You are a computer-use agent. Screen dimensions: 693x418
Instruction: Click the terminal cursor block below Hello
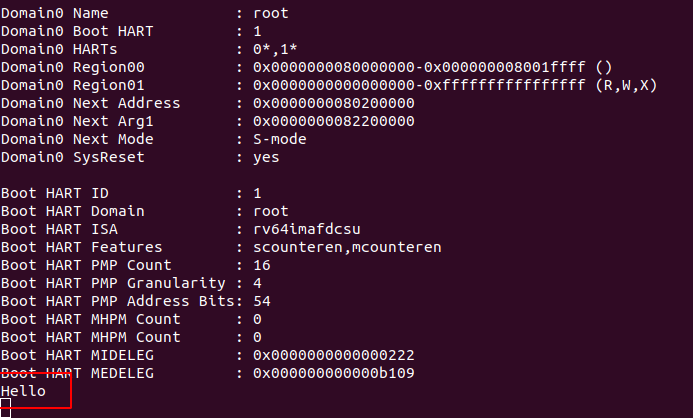point(6,407)
